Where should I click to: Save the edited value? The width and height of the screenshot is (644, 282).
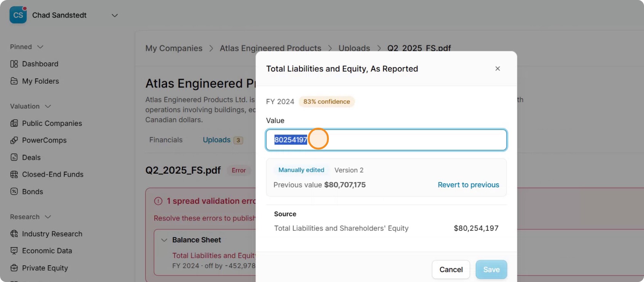point(491,269)
